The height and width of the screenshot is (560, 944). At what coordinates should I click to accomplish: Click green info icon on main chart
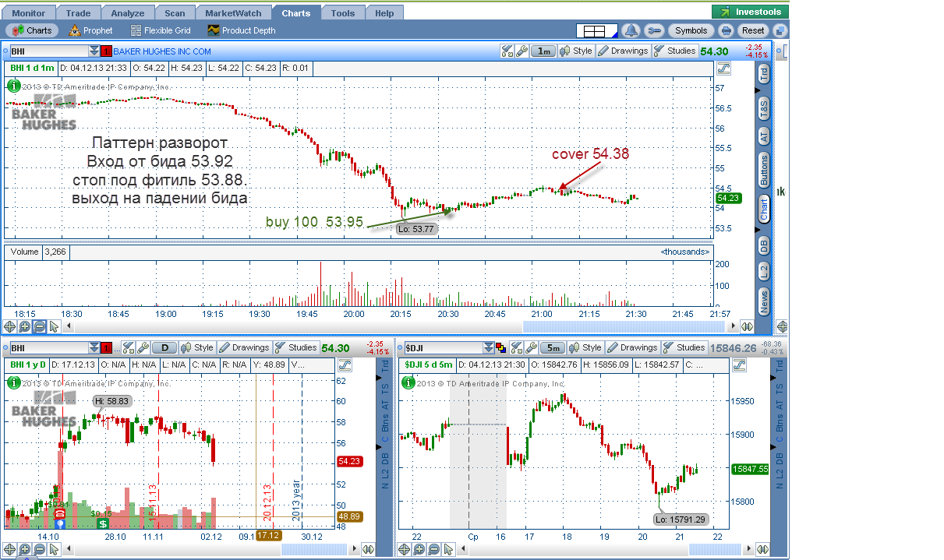coord(13,86)
